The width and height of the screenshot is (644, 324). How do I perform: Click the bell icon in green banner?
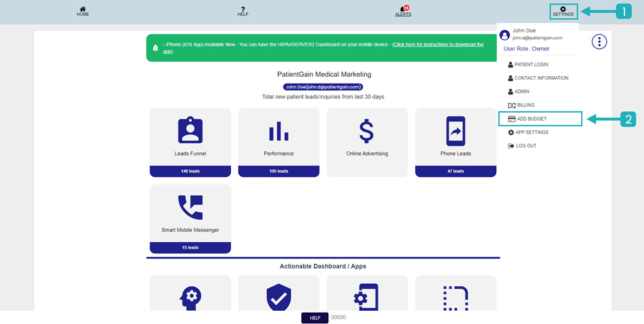click(155, 48)
